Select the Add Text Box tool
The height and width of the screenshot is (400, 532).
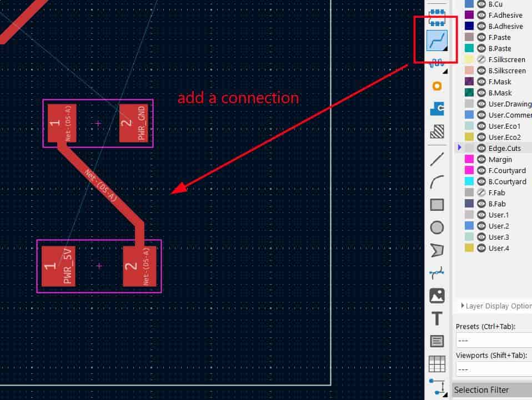(x=437, y=341)
